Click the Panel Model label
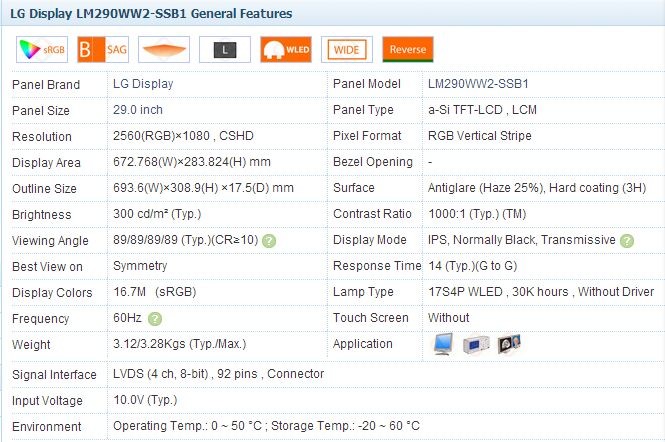The height and width of the screenshot is (442, 665). [x=367, y=84]
